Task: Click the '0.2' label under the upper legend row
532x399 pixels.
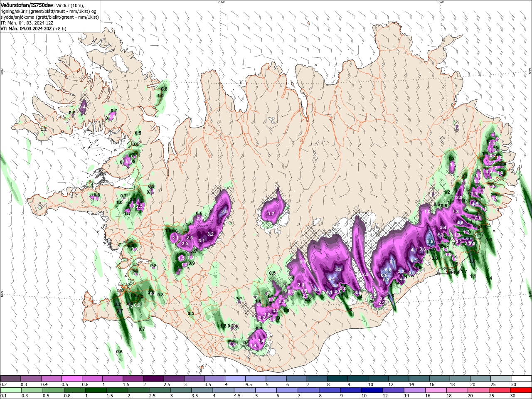Action: click(3, 384)
